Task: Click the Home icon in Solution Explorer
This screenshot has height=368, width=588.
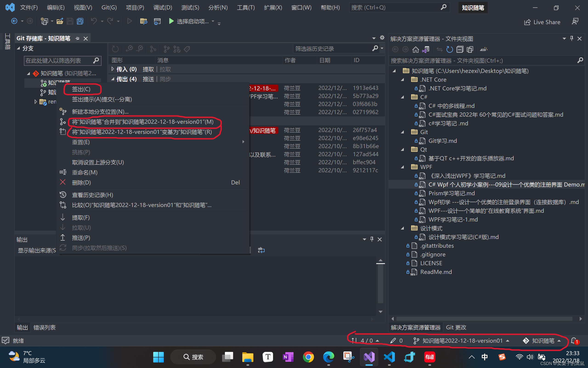Action: [x=416, y=49]
